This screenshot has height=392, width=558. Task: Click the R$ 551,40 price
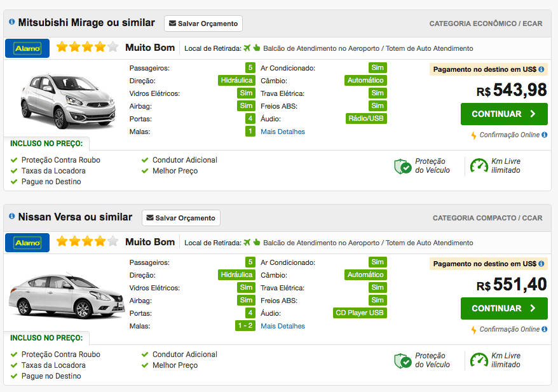pos(512,285)
